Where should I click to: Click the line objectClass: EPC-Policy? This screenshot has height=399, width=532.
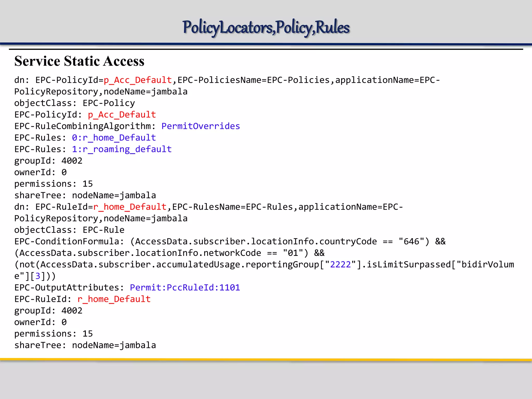(x=75, y=103)
